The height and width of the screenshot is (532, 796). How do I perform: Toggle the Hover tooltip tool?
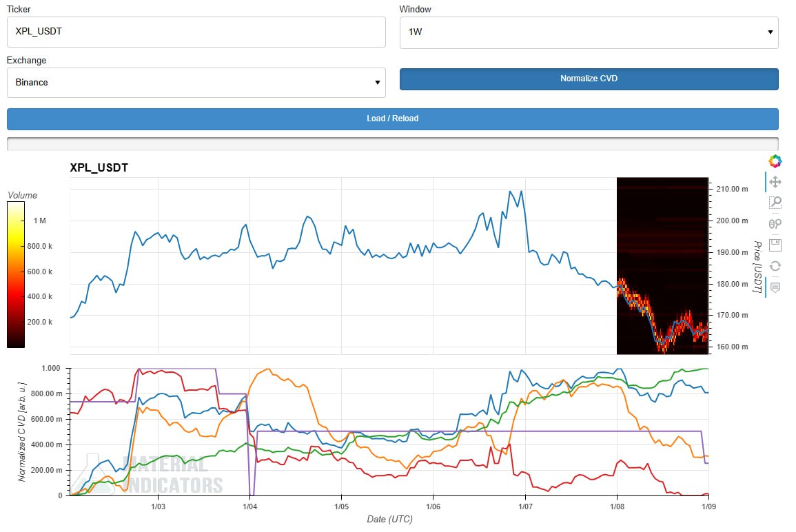click(775, 287)
